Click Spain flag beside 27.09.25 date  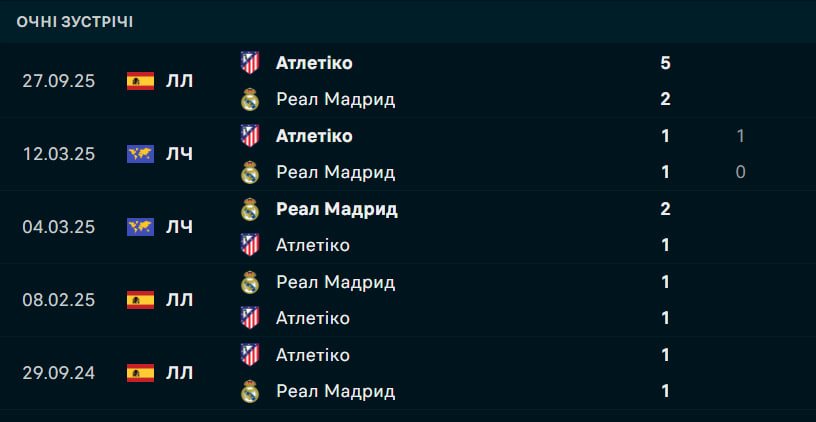pyautogui.click(x=140, y=81)
